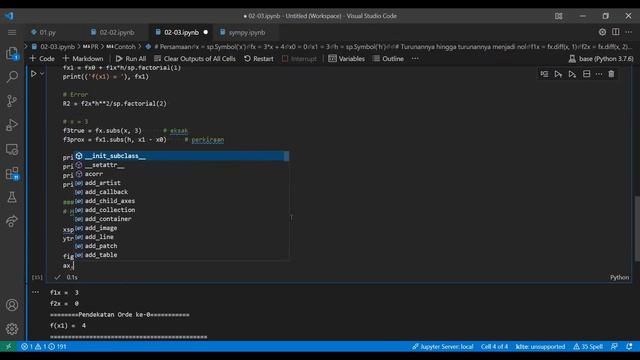
Task: Execute cells above from cell toolbar
Action: pyautogui.click(x=558, y=74)
